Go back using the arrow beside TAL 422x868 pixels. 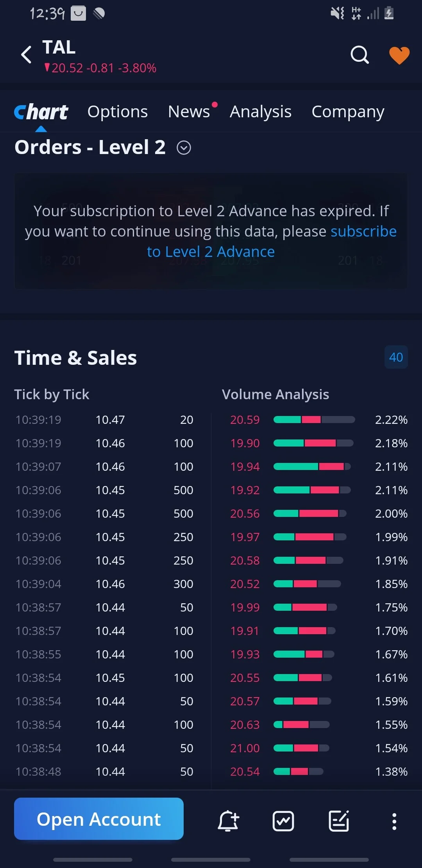click(x=26, y=55)
